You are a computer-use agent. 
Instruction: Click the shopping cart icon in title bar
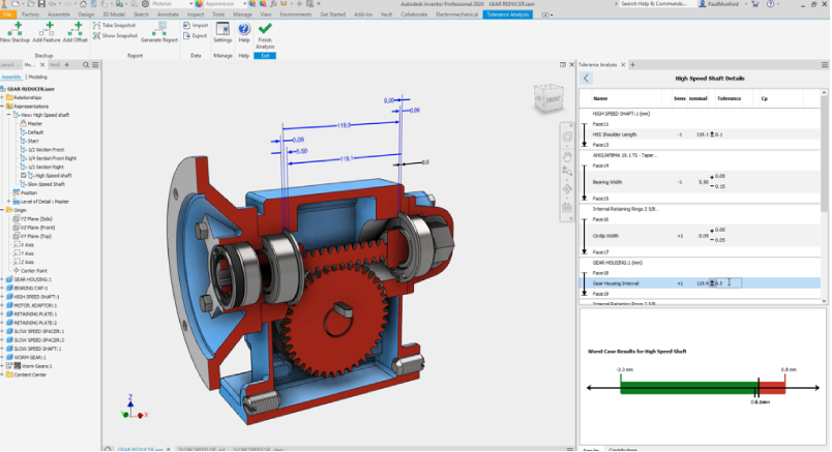755,4
